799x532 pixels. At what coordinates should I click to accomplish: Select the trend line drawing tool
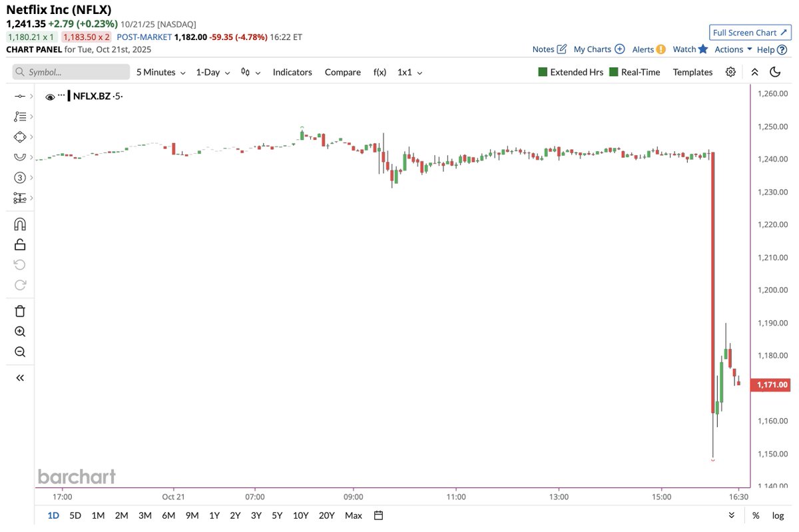click(x=20, y=97)
